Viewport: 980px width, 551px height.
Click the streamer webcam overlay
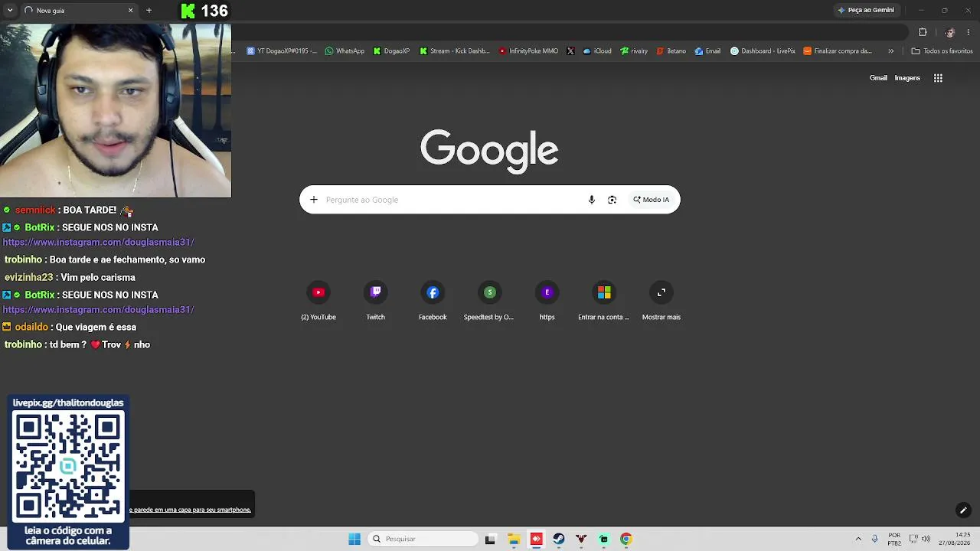point(116,110)
